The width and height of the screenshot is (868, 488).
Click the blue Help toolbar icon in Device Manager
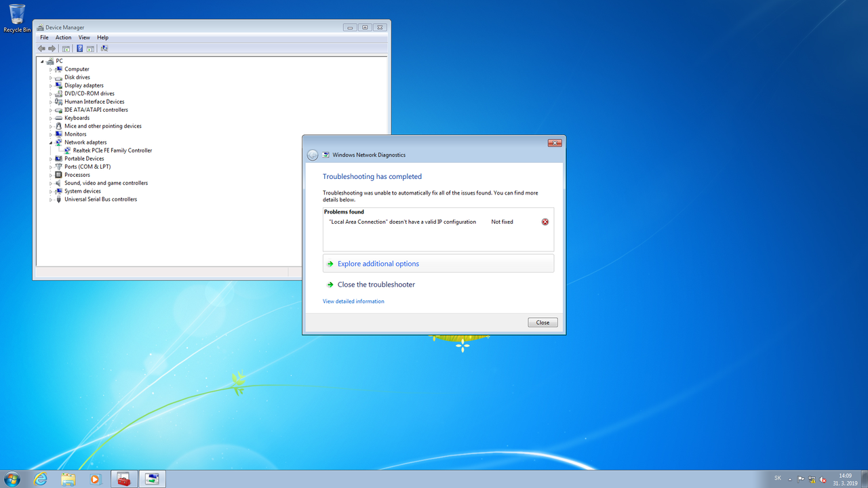[80, 49]
